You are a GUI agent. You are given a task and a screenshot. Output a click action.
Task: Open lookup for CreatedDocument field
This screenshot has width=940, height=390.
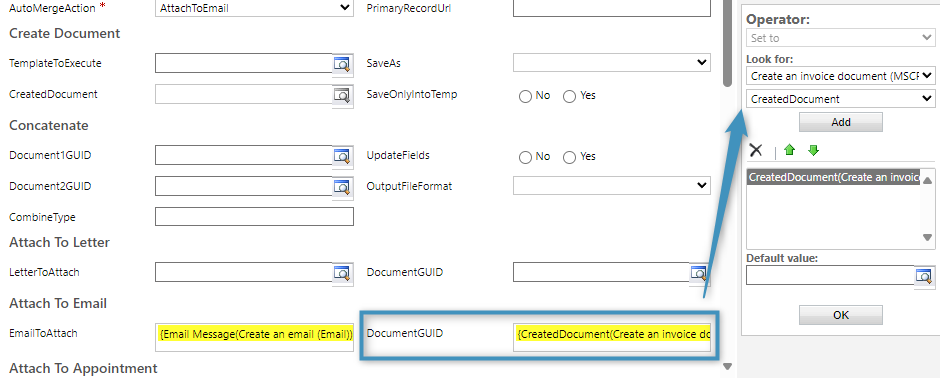pyautogui.click(x=342, y=95)
